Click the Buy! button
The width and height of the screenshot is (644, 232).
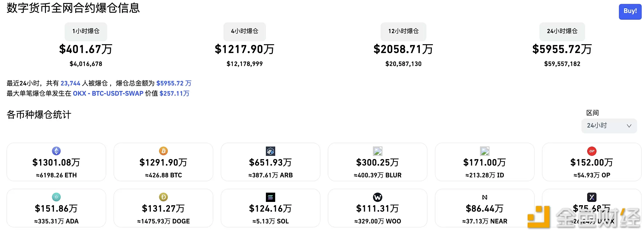point(630,11)
